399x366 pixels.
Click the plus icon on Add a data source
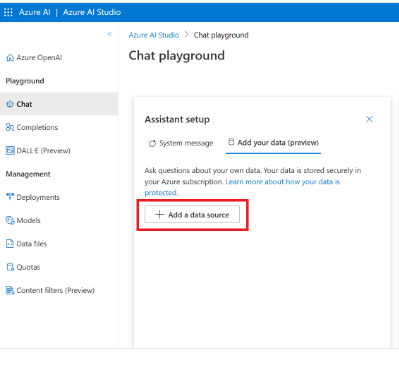160,214
